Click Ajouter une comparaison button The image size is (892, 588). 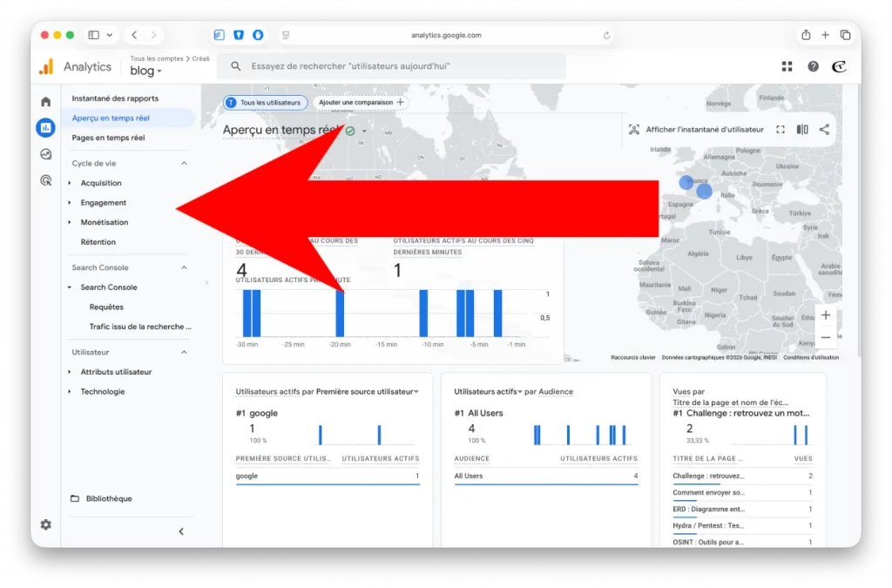361,102
